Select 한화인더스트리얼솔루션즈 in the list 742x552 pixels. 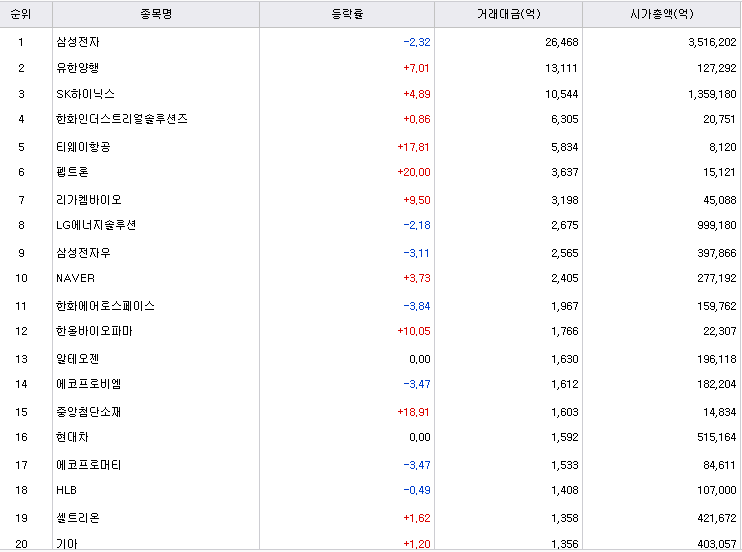point(122,119)
